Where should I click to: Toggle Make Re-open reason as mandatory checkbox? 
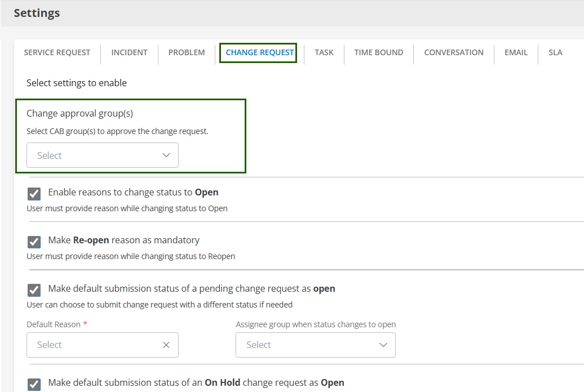pyautogui.click(x=34, y=242)
